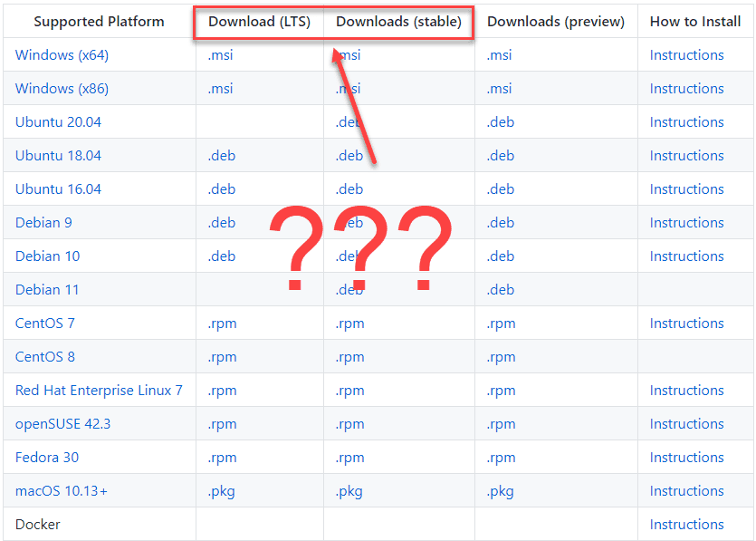Open the CentOS 7 platform link
The image size is (756, 541).
[x=45, y=324]
